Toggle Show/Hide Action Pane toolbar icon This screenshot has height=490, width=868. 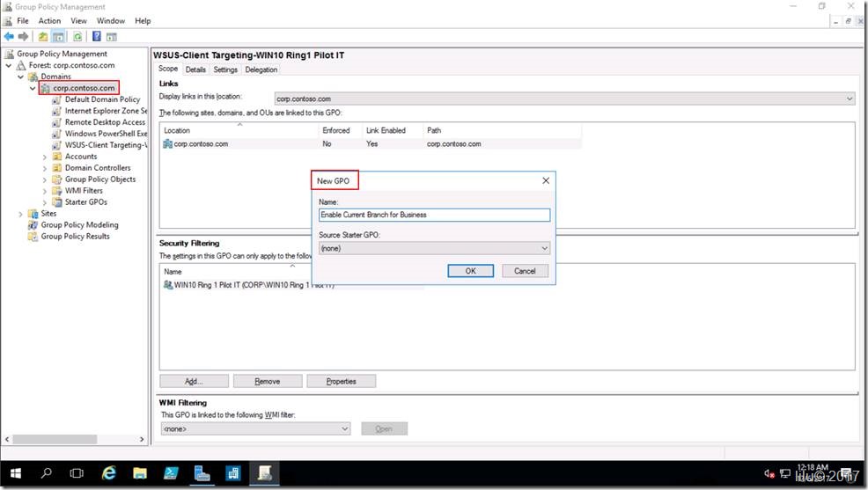pos(111,36)
